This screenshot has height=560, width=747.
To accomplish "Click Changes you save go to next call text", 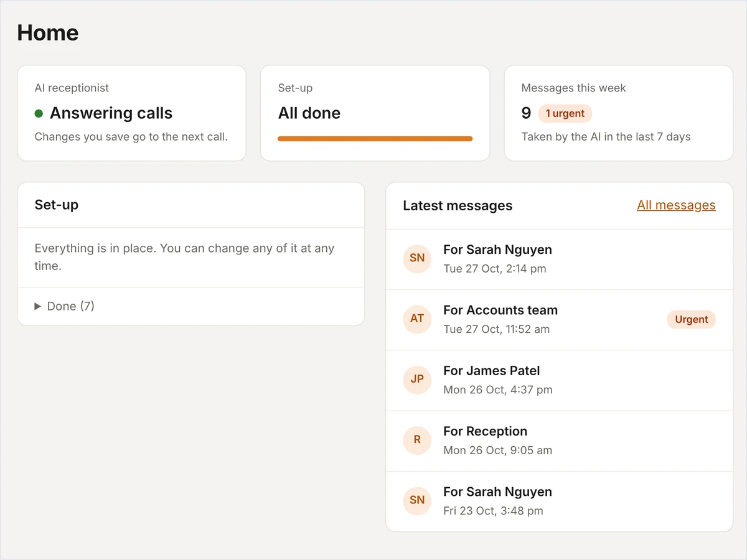I will pyautogui.click(x=131, y=137).
